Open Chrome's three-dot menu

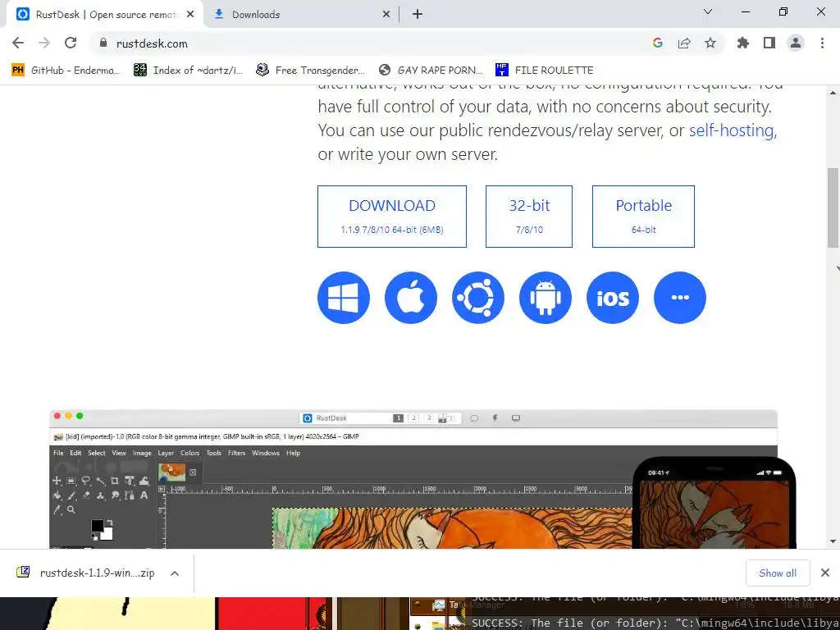coord(822,43)
